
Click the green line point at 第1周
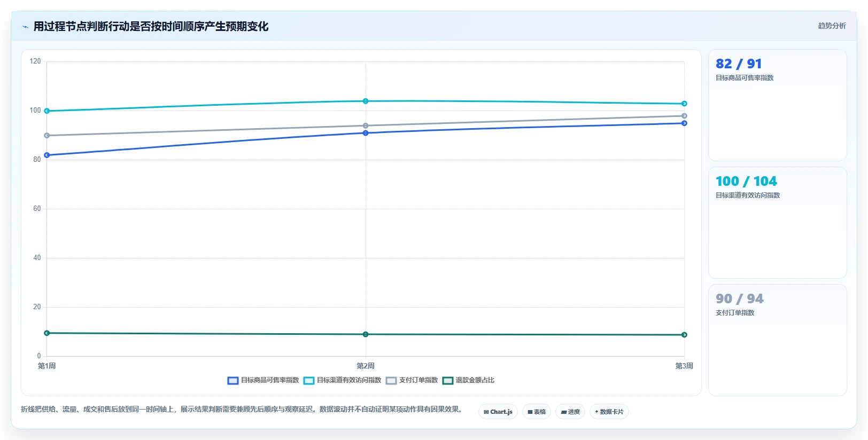tap(47, 333)
